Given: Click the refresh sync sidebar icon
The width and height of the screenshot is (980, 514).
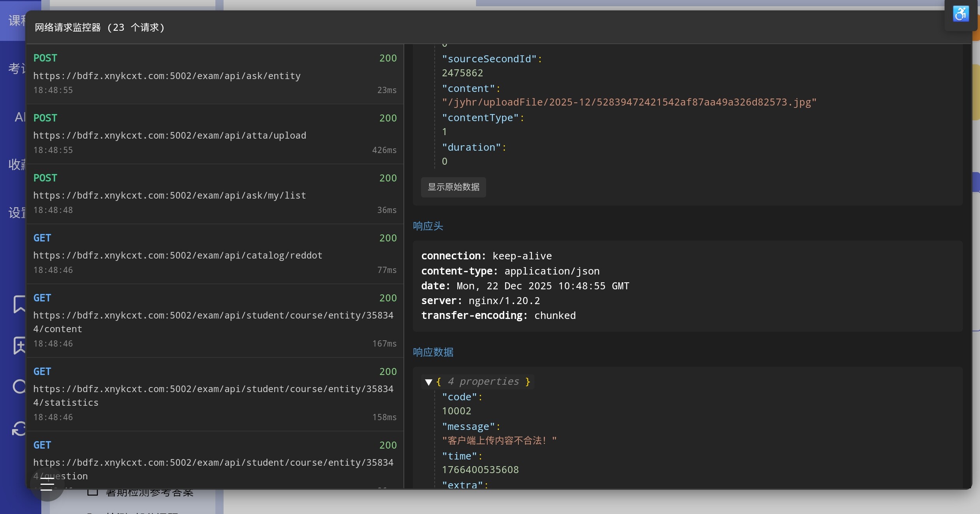Looking at the screenshot, I should point(19,428).
